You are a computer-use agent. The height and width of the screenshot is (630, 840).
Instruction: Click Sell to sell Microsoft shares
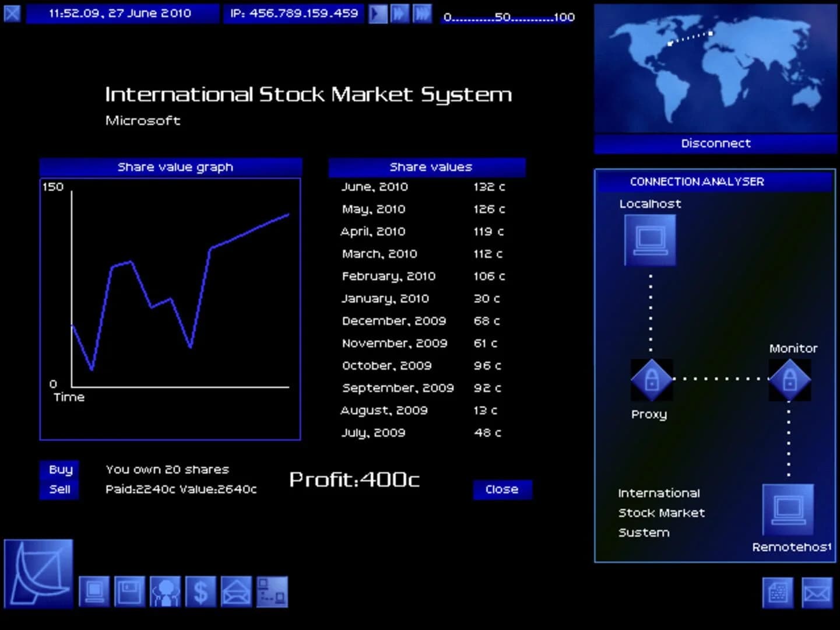58,489
